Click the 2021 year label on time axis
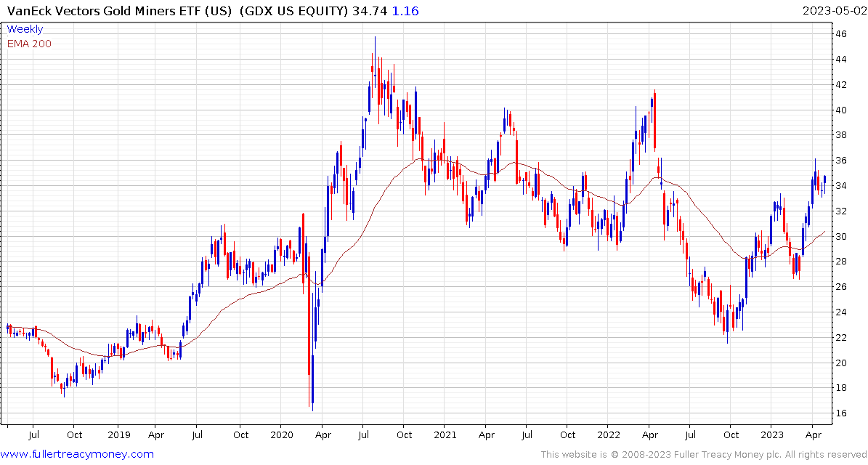The width and height of the screenshot is (868, 465). [x=445, y=434]
